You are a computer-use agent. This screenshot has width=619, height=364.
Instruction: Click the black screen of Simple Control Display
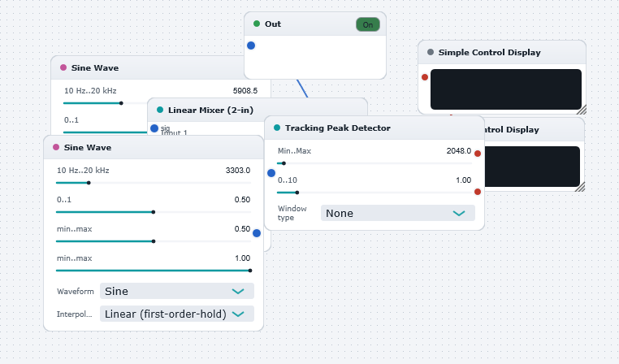pos(506,89)
